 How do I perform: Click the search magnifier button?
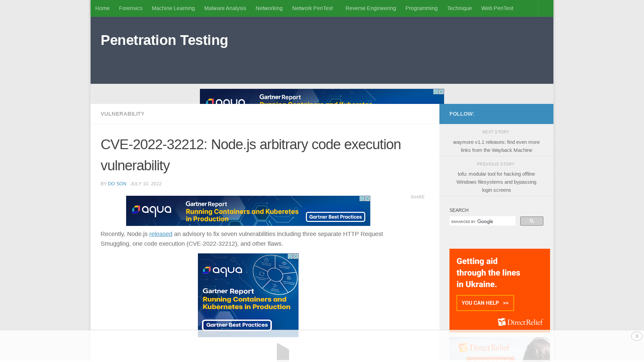tap(532, 221)
